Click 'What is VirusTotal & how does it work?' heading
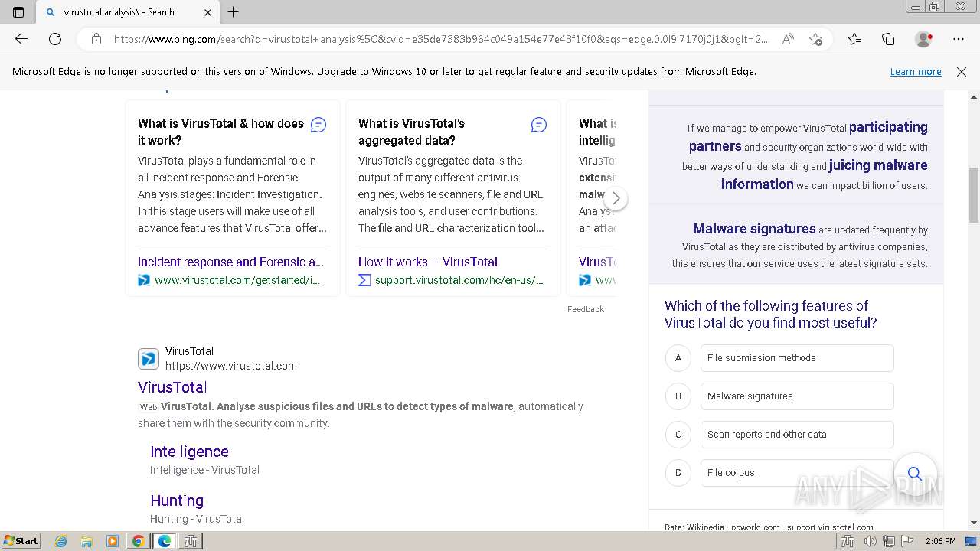The height and width of the screenshot is (551, 980). 220,132
